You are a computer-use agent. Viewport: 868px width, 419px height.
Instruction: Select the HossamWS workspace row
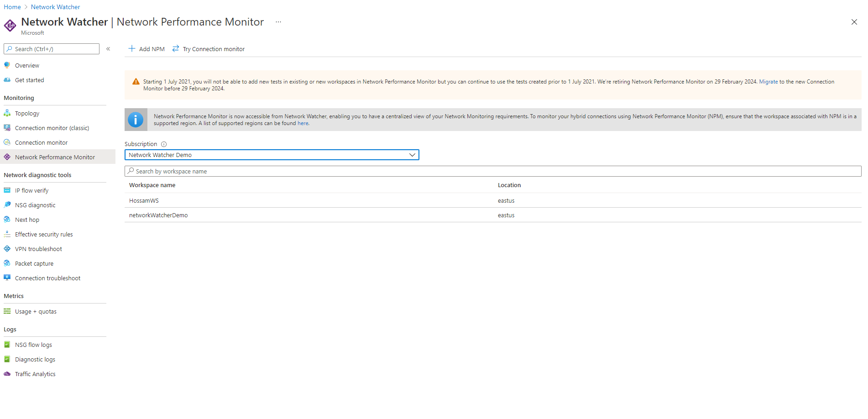click(x=144, y=200)
